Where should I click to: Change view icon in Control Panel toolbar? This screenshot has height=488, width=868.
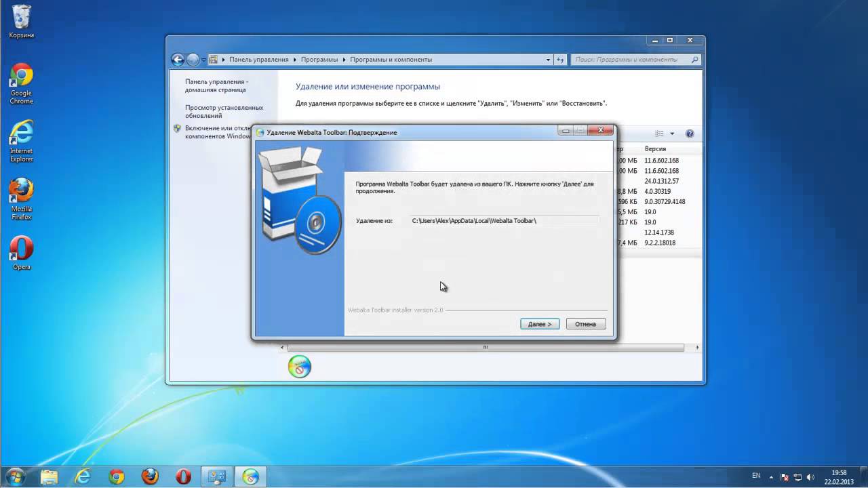[x=660, y=134]
